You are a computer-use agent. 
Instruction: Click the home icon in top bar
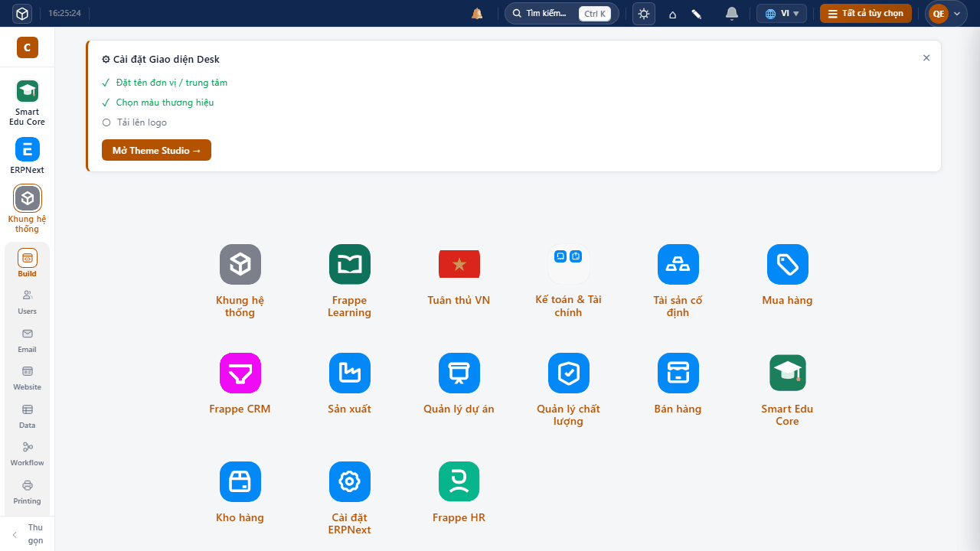pyautogui.click(x=672, y=14)
